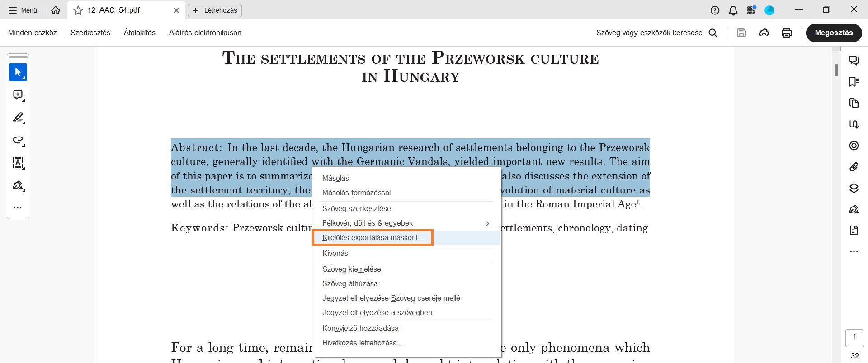Image resolution: width=868 pixels, height=363 pixels.
Task: Click the Keywords line text
Action: click(x=409, y=228)
